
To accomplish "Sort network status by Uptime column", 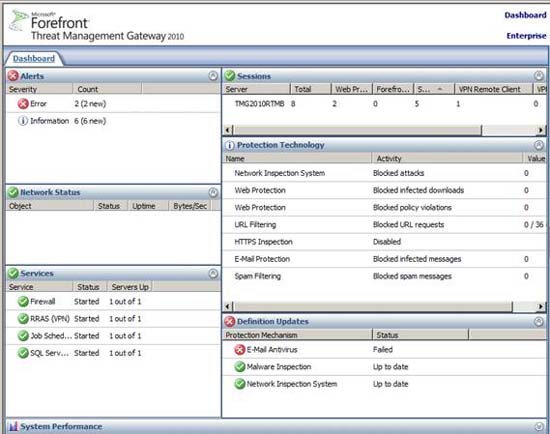I will point(148,206).
